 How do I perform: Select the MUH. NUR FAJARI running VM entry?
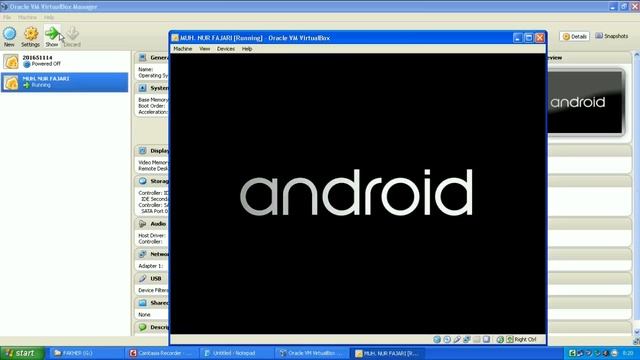(x=64, y=82)
